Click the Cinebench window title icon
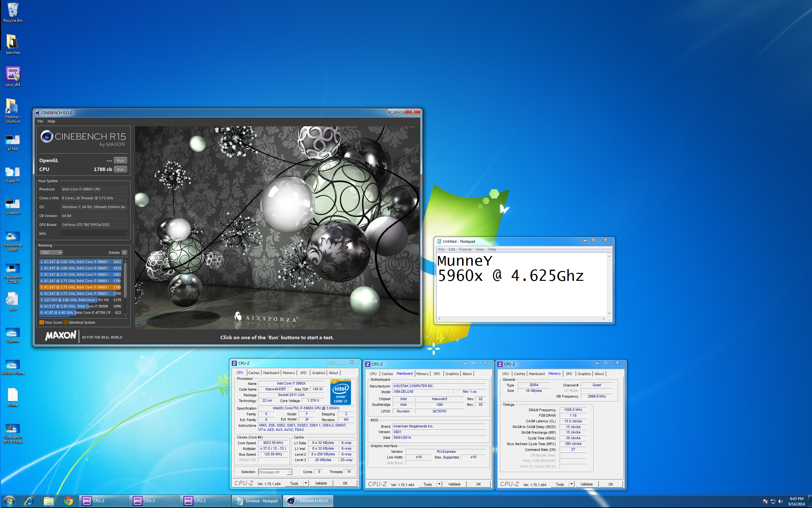Image resolution: width=812 pixels, height=508 pixels. [37, 113]
